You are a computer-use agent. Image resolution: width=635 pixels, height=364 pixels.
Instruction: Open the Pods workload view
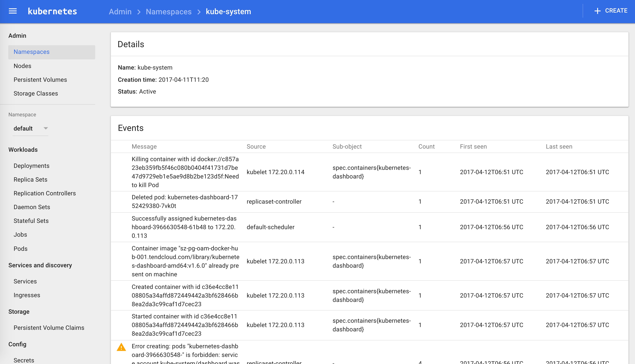point(20,248)
